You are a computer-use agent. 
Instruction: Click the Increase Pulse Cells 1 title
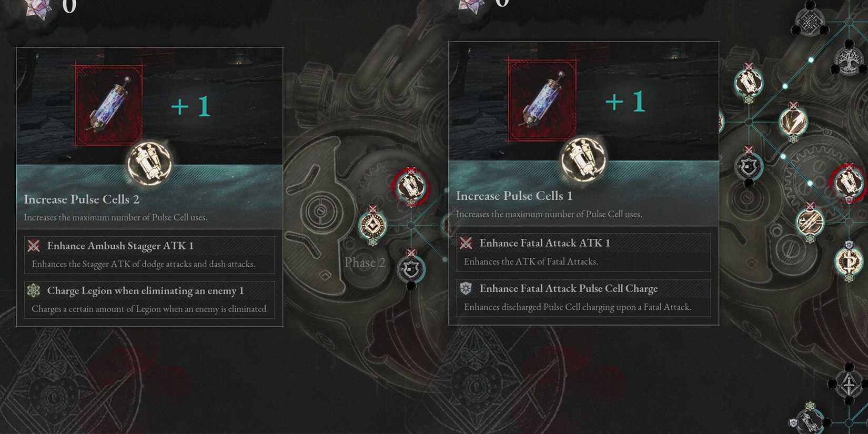514,196
